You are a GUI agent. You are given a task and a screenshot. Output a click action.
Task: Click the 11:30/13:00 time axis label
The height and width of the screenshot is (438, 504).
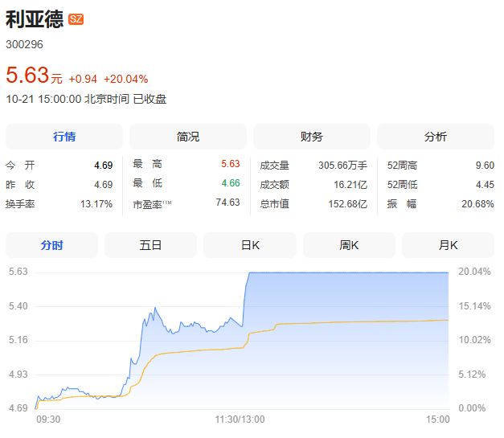240,420
